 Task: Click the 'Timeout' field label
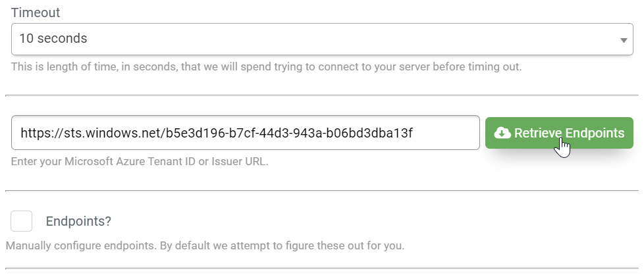coord(34,12)
